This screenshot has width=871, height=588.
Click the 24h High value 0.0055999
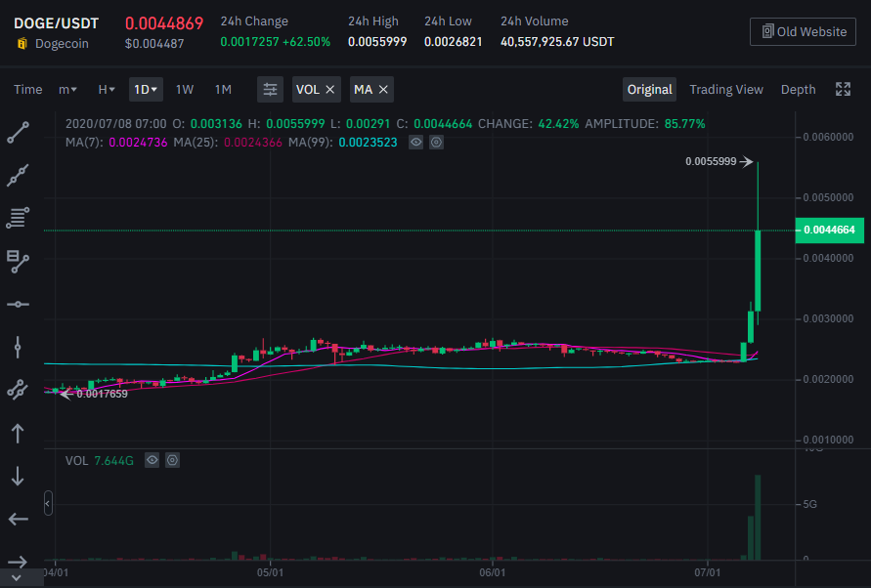click(x=377, y=42)
